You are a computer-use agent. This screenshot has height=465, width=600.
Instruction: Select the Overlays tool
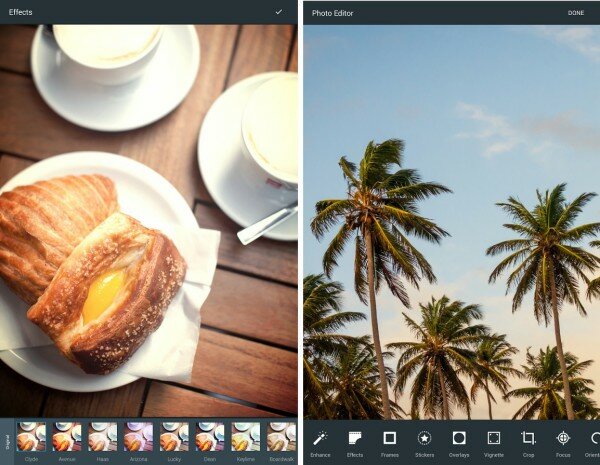point(459,438)
